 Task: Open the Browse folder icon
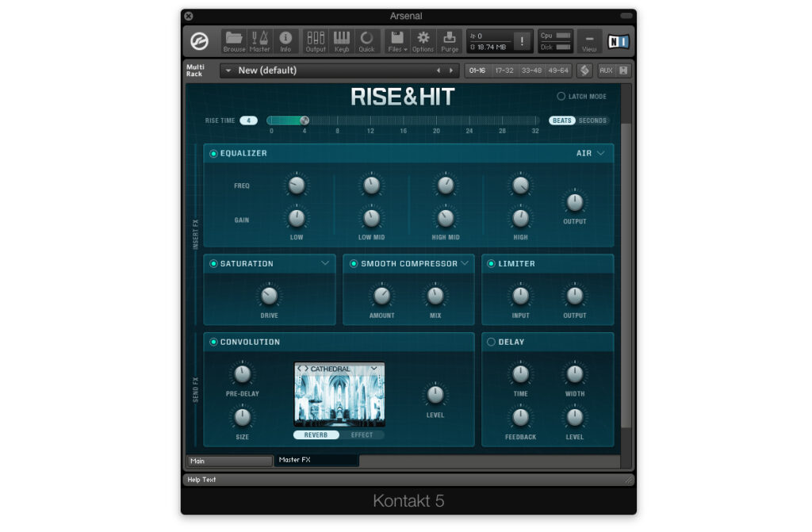234,41
